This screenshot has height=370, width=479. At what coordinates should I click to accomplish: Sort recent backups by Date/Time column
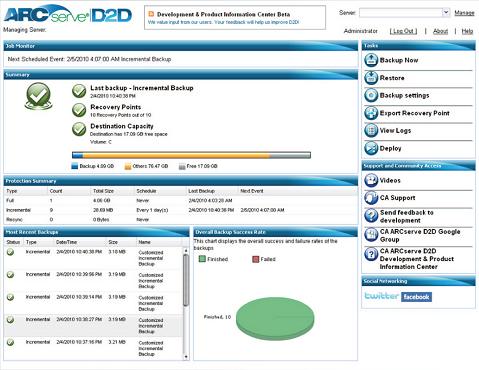(79, 242)
